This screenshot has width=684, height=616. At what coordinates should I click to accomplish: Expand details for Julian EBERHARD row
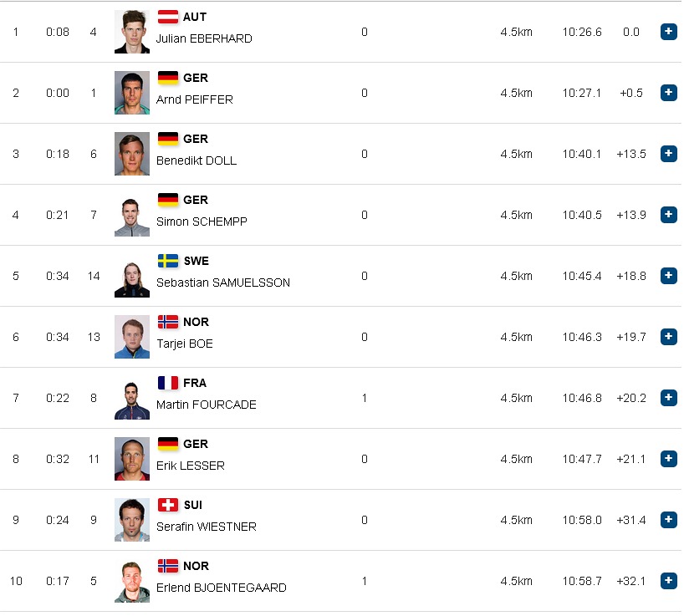point(668,32)
